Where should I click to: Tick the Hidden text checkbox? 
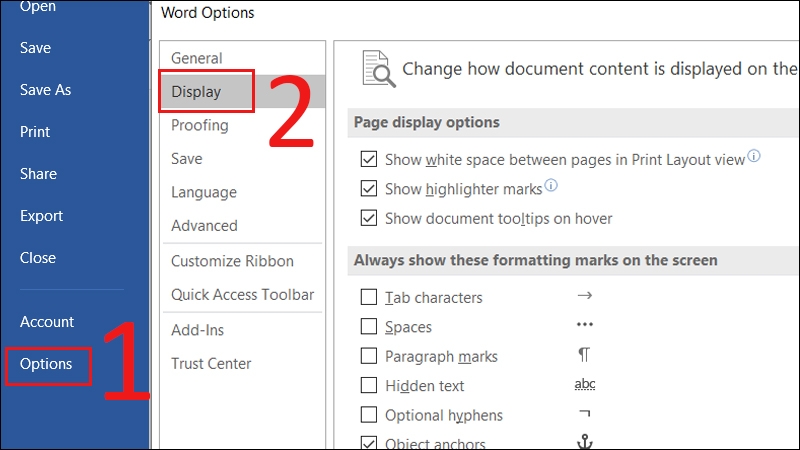tap(369, 386)
